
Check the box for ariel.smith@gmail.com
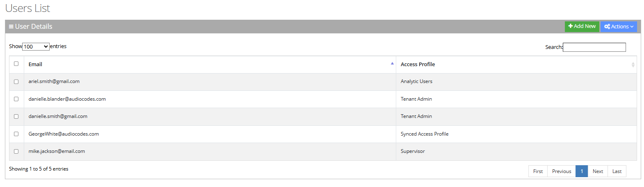[x=16, y=82]
